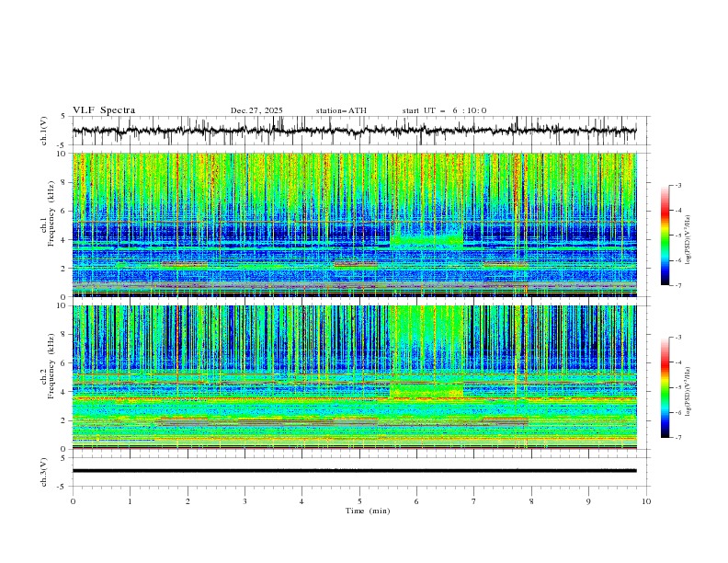Click the "-3" value on ch.2 colorbar
This screenshot has width=728, height=563.
(x=677, y=338)
